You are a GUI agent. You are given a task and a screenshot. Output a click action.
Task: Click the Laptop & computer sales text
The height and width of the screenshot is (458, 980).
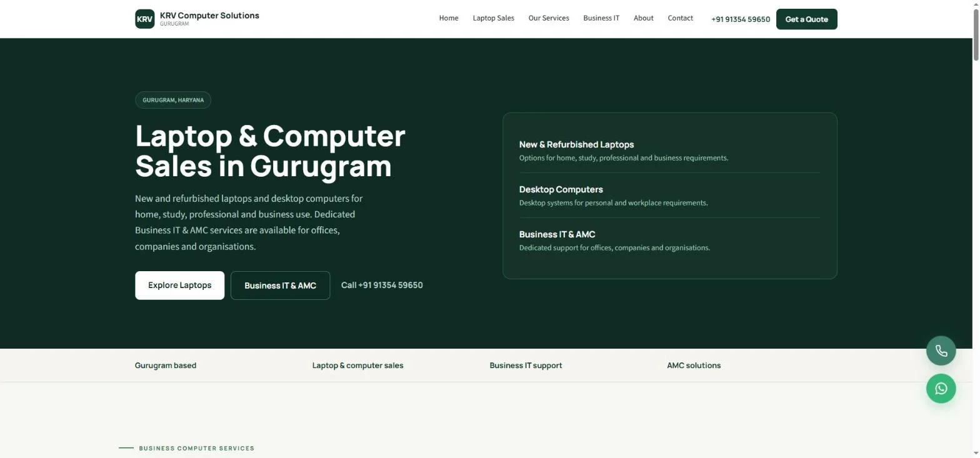(x=357, y=366)
